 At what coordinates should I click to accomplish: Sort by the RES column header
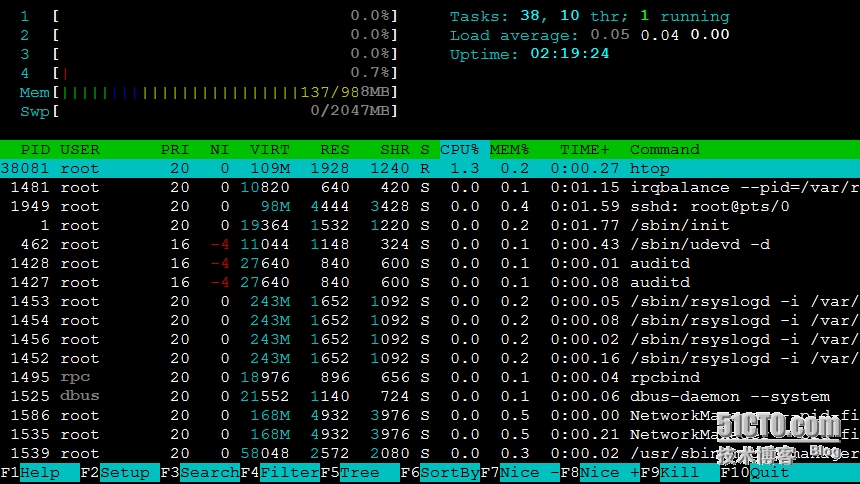tap(335, 150)
